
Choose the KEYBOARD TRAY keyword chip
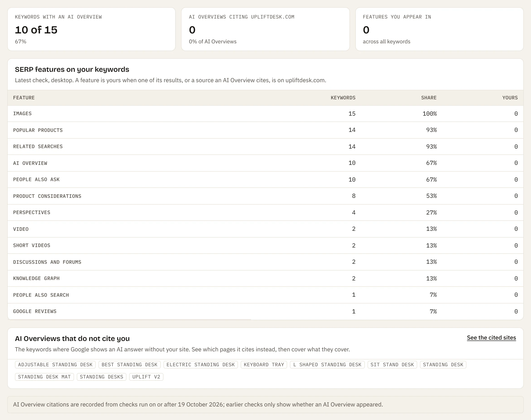coord(264,364)
